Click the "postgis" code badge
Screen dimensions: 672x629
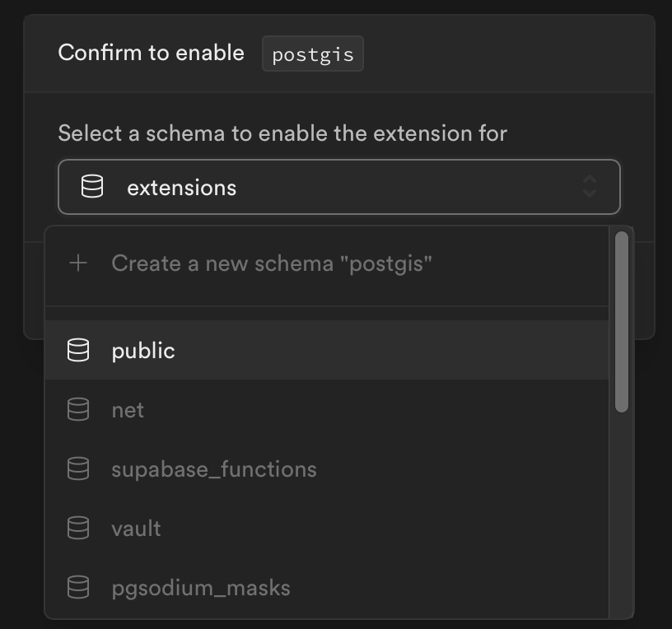coord(313,53)
